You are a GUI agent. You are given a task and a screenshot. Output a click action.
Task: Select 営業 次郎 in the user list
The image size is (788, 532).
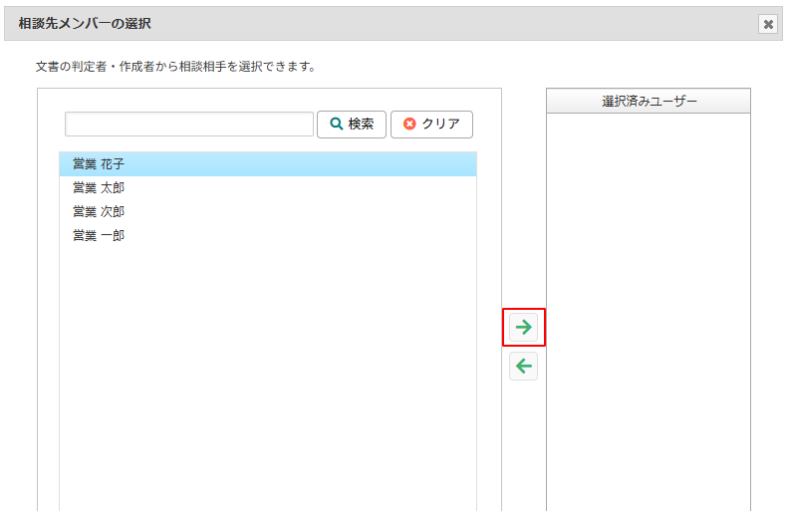click(x=99, y=212)
